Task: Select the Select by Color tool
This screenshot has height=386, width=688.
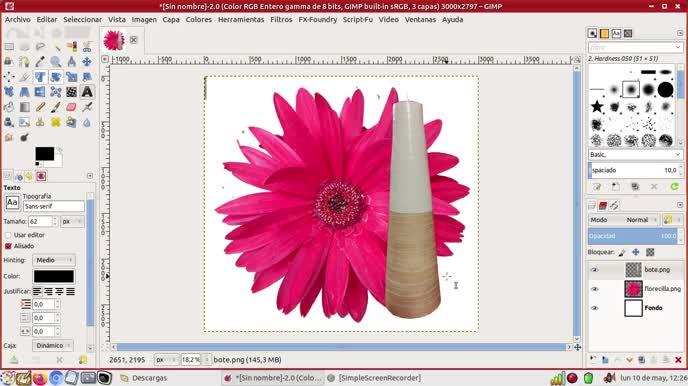Action: point(72,46)
